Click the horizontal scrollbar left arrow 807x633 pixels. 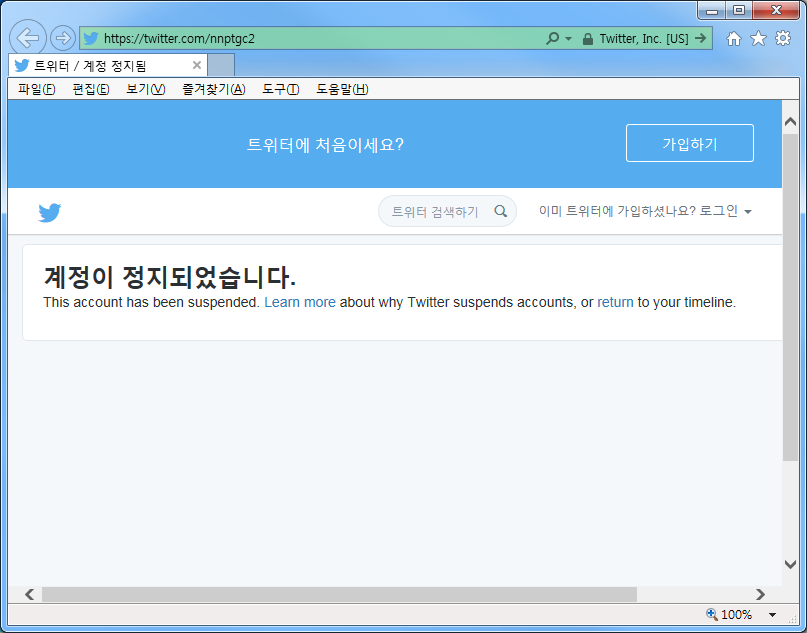[30, 594]
